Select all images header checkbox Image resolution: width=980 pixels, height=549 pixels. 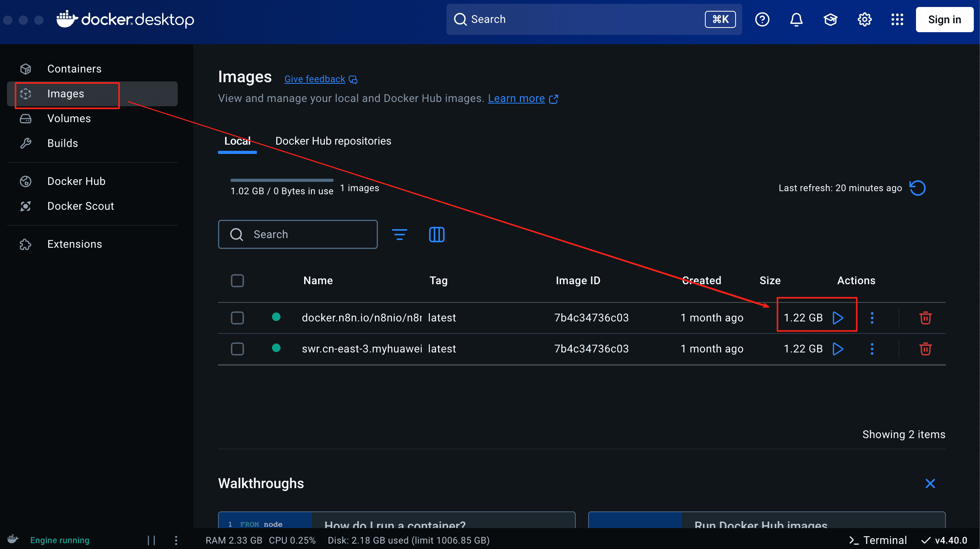(x=237, y=281)
